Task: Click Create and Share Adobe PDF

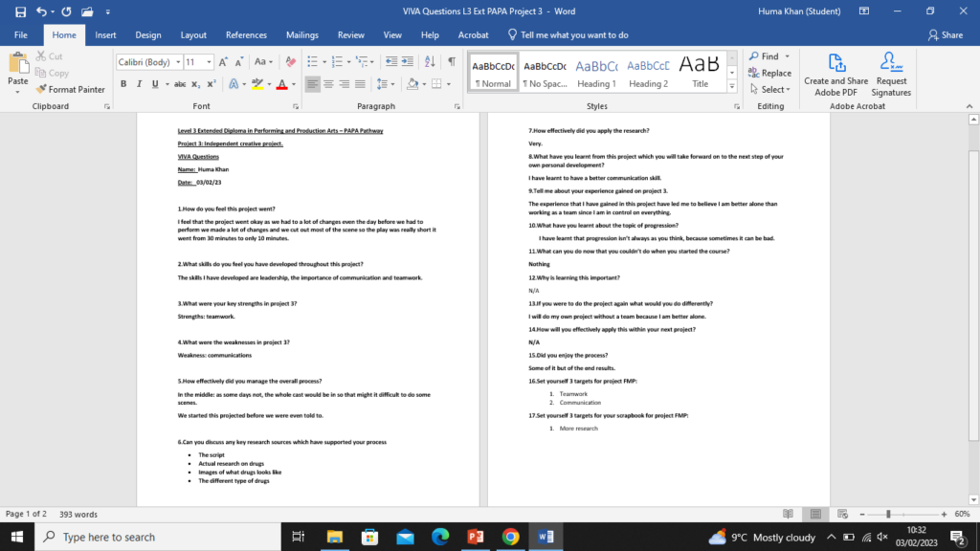Action: point(836,75)
